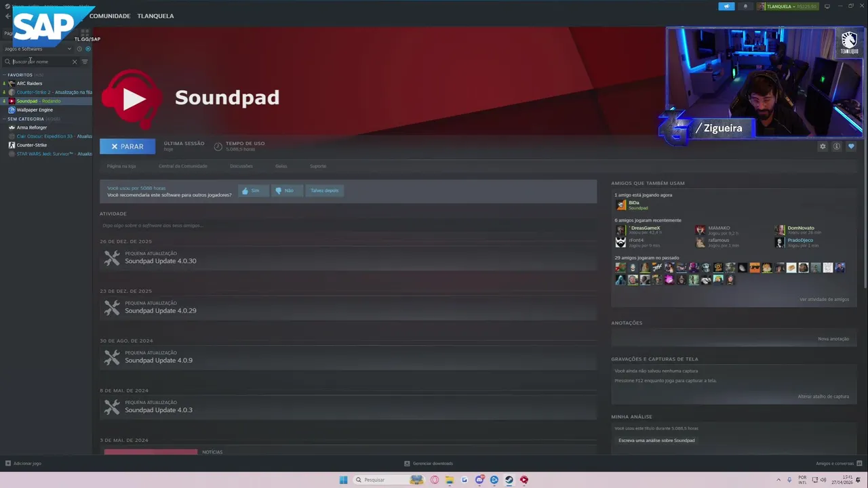Open 'Amigos e conversas' in bottom bar
This screenshot has height=488, width=868.
tap(837, 464)
